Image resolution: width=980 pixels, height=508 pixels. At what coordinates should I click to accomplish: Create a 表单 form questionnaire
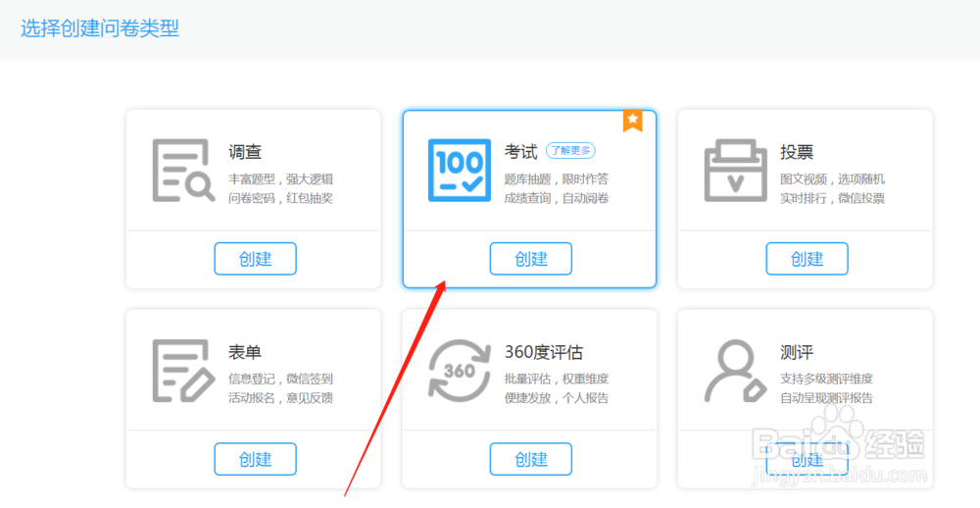point(255,459)
